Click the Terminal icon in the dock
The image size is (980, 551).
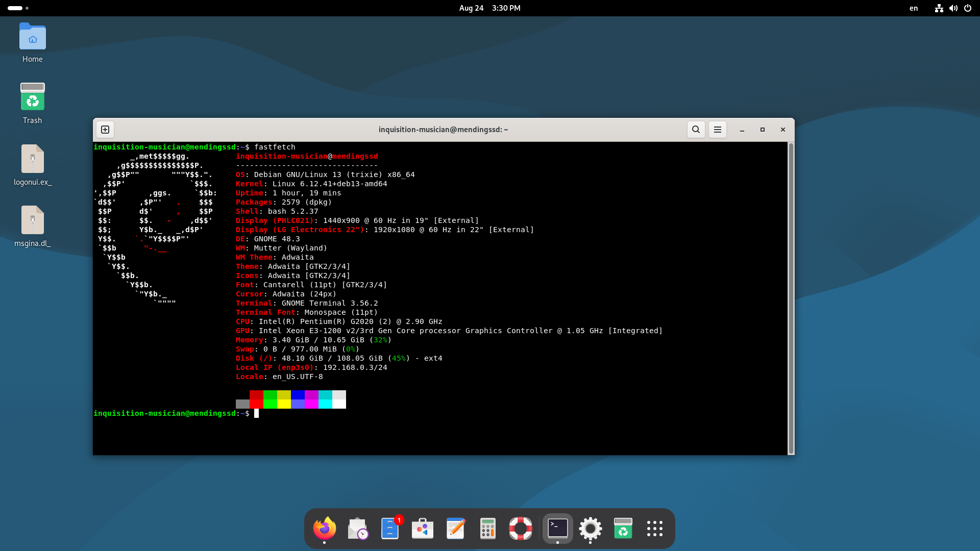557,529
